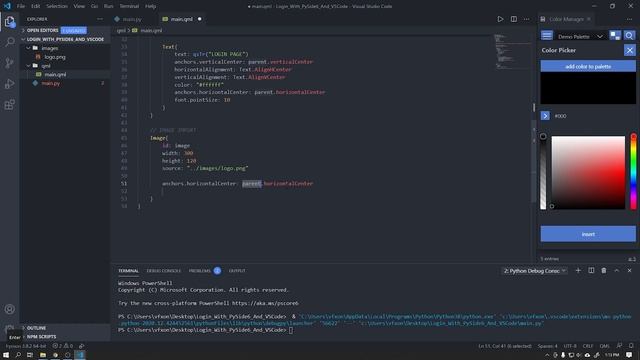The image size is (640, 360).
Task: Show hidden system tray icons
Action: [x=547, y=356]
